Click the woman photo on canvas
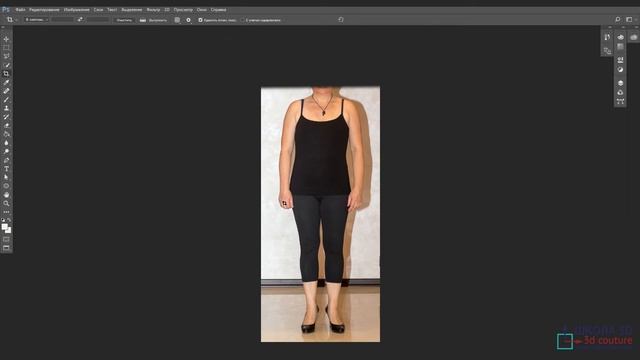 [x=320, y=214]
